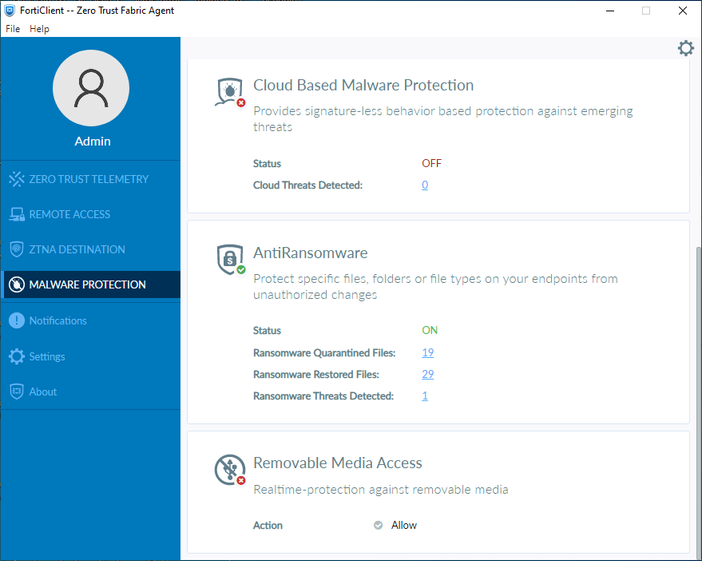The width and height of the screenshot is (702, 561).
Task: Select ZTNA Destination in the sidebar
Action: click(77, 249)
